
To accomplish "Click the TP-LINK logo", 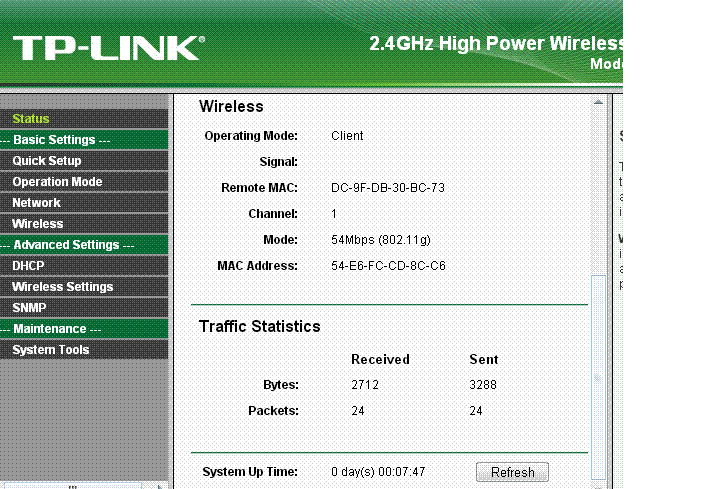I will [x=108, y=48].
